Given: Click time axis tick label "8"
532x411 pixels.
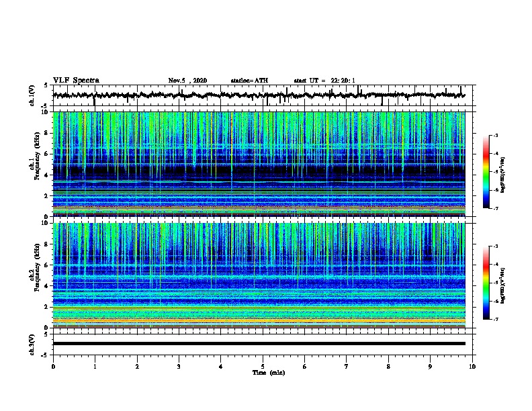Looking at the screenshot, I should pos(388,366).
